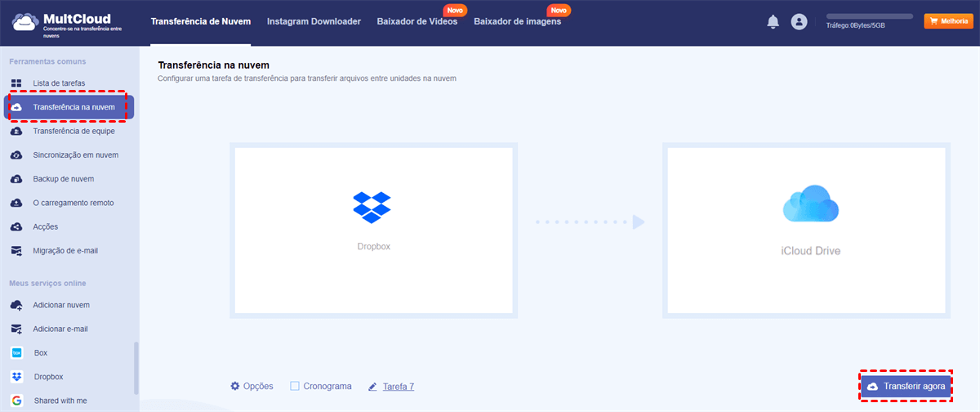Click the Opções gear icon
The image size is (980, 412).
(235, 386)
